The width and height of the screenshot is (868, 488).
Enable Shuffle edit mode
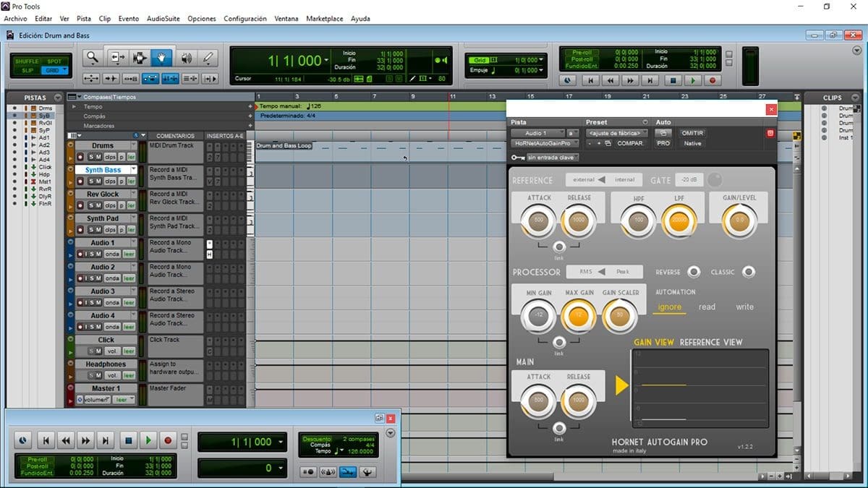click(27, 61)
